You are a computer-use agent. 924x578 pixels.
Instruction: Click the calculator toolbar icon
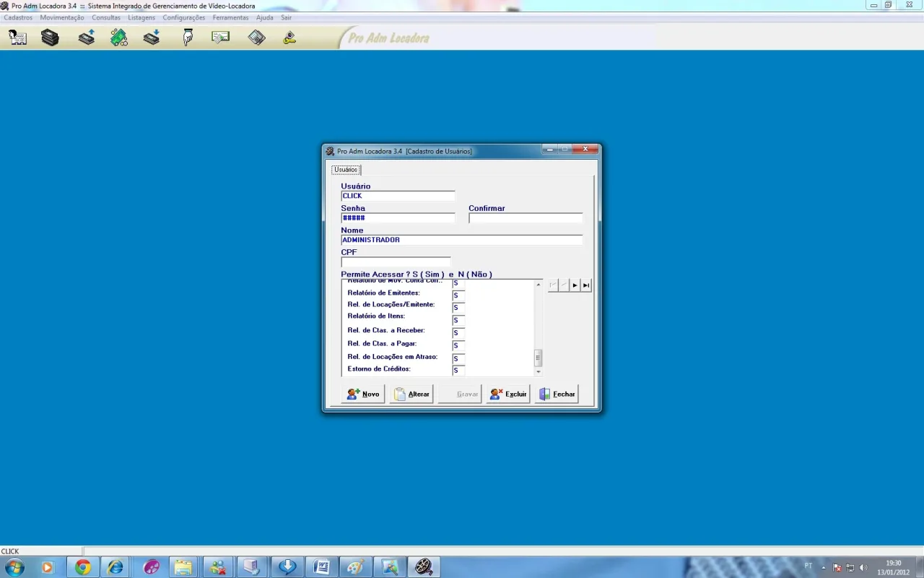pyautogui.click(x=257, y=38)
